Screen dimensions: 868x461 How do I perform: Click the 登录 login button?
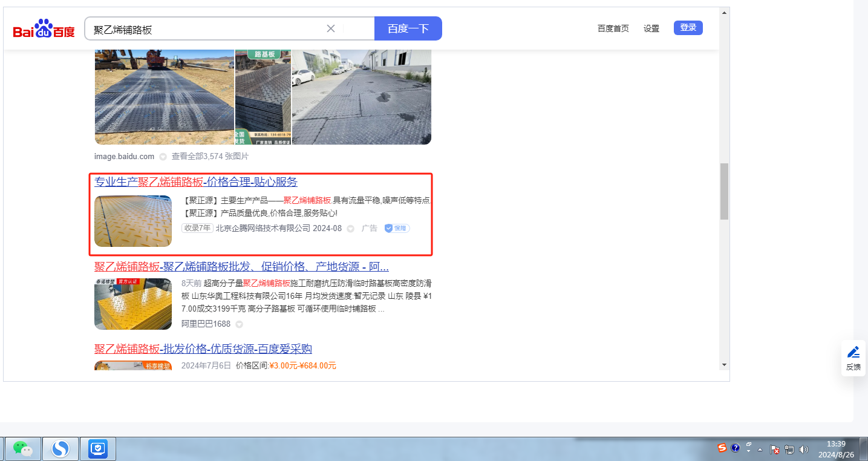point(688,28)
